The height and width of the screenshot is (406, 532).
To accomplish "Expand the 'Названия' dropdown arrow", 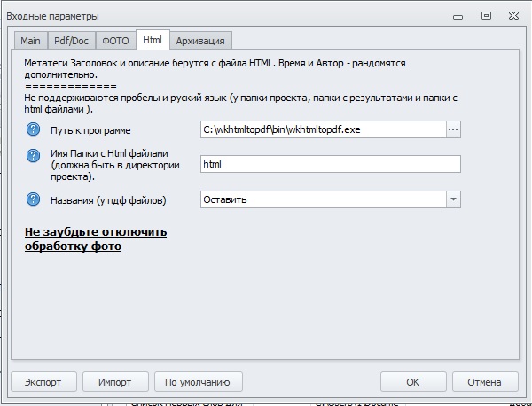I will point(453,199).
